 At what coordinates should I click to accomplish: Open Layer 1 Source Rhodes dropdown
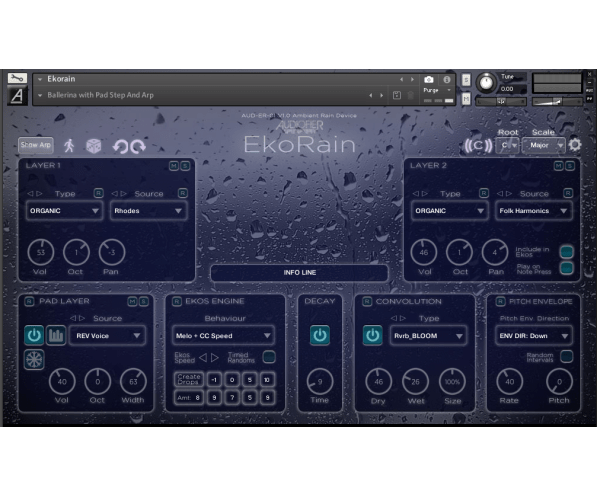[148, 211]
